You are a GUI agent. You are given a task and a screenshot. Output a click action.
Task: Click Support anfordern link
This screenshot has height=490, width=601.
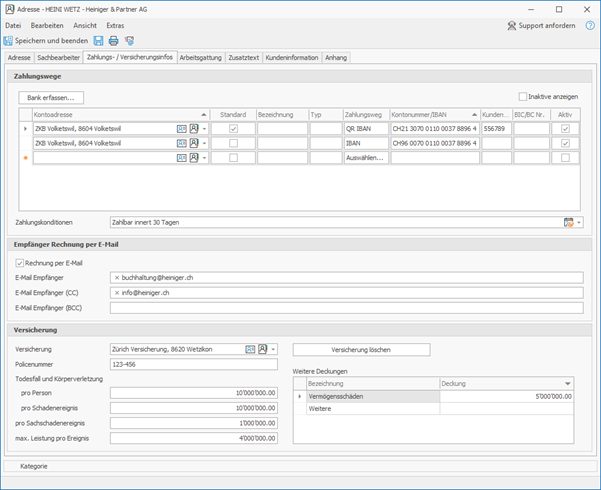[547, 26]
